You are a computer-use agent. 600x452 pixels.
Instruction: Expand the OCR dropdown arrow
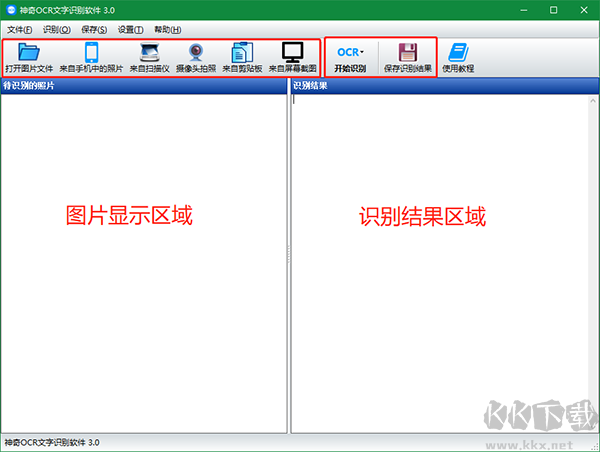(x=362, y=52)
